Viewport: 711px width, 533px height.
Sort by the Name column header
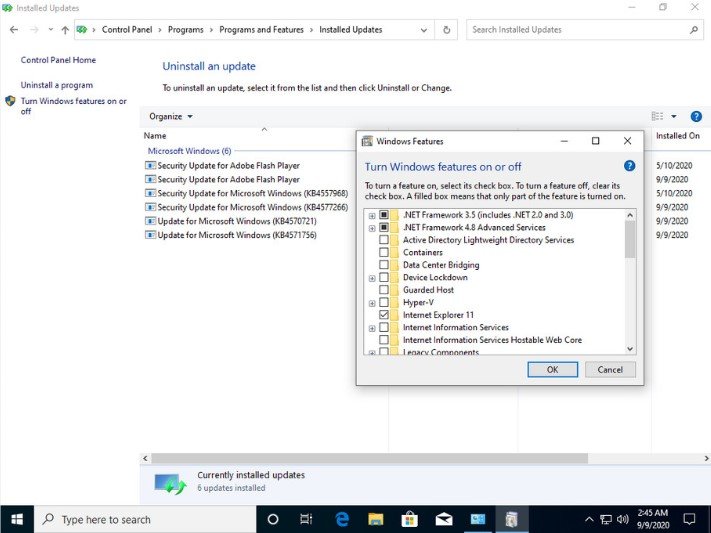(155, 136)
